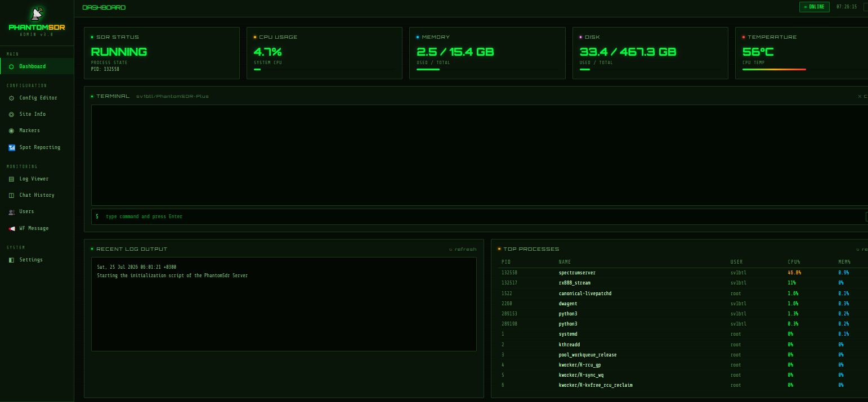
Task: Click PID 132517 in the process table
Action: coord(509,283)
